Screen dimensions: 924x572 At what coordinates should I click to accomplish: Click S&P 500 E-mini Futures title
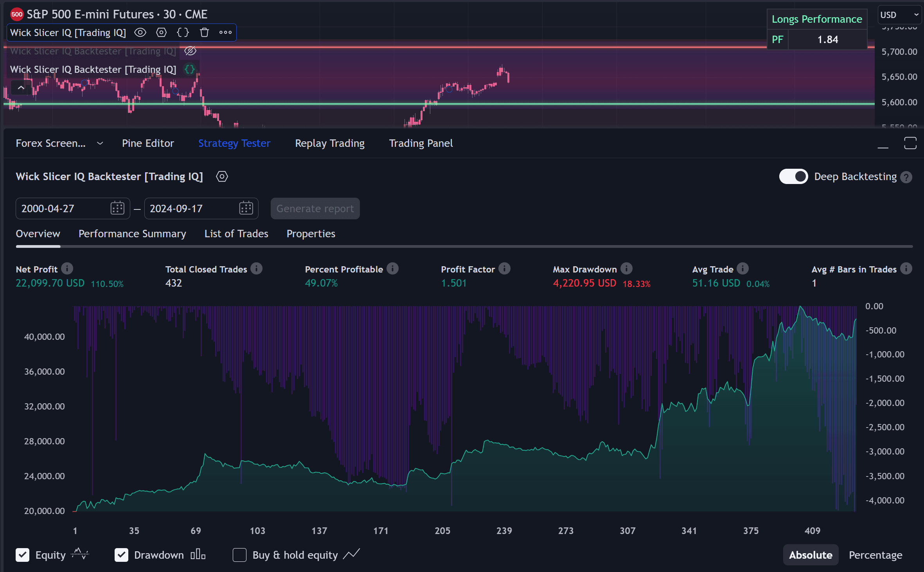coord(117,14)
